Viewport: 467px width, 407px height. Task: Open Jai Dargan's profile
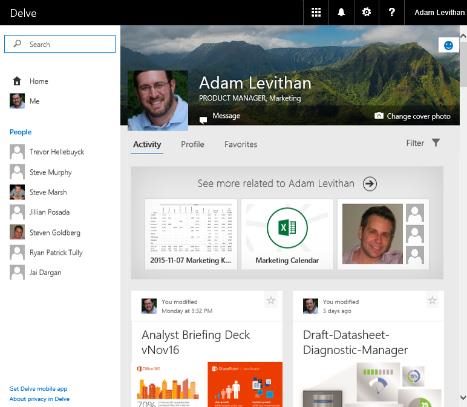[x=45, y=273]
